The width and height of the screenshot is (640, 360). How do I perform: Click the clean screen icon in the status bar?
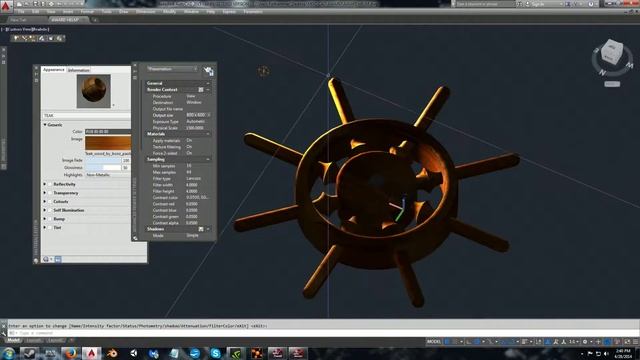[x=627, y=341]
